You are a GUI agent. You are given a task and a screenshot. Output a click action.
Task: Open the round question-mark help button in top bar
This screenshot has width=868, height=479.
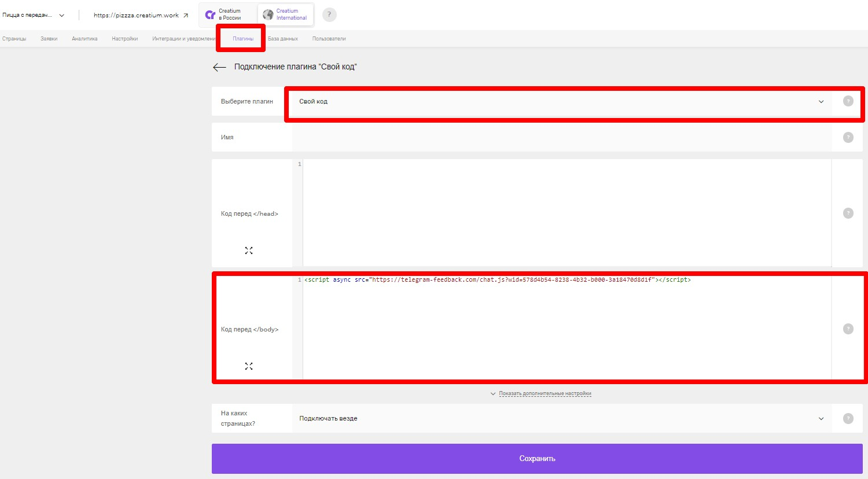click(329, 14)
